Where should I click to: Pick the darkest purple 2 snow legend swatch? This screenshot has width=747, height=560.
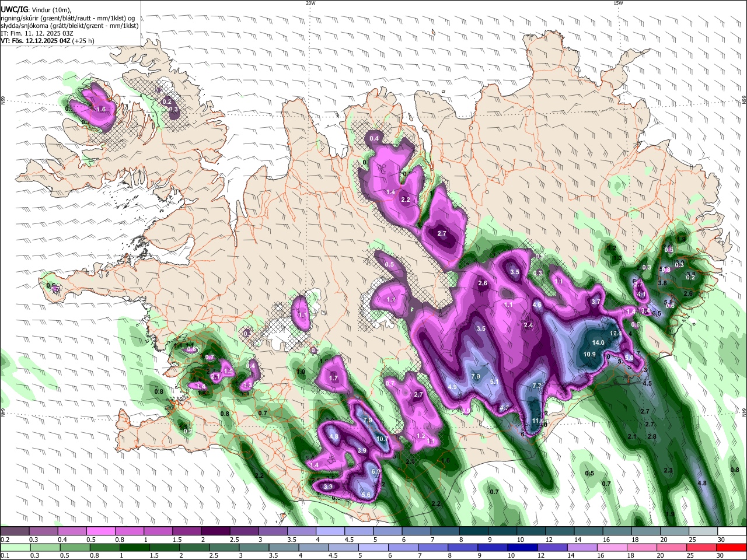215,531
